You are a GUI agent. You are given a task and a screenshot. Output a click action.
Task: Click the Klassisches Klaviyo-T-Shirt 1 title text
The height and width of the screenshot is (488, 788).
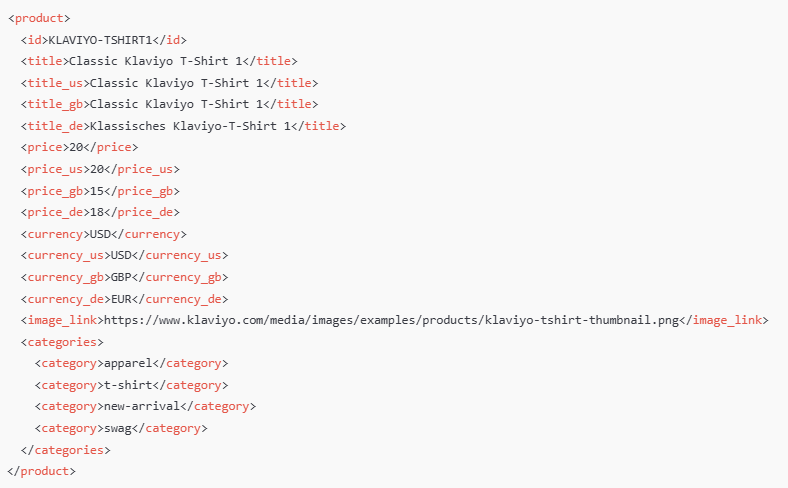pyautogui.click(x=190, y=126)
